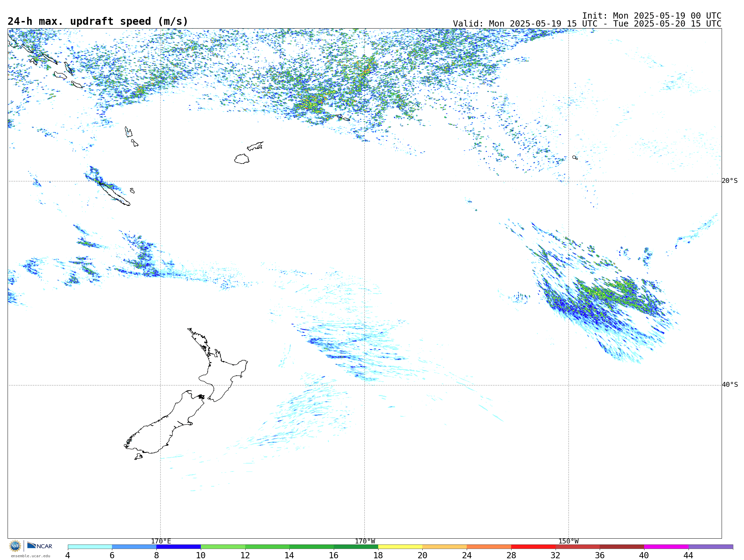Click the colorbar tick label 12
Viewport: 744px width, 560px height.
click(245, 556)
